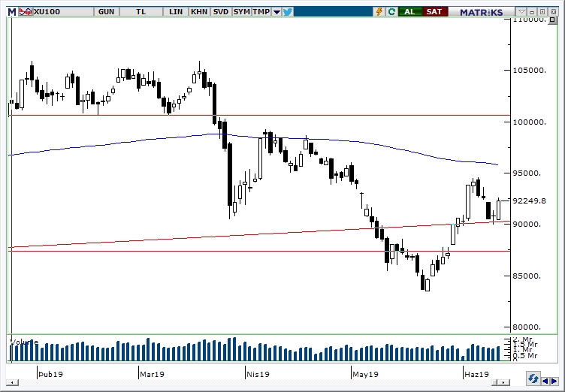Click the Nis19 date axis label
The image size is (565, 392).
click(x=258, y=375)
